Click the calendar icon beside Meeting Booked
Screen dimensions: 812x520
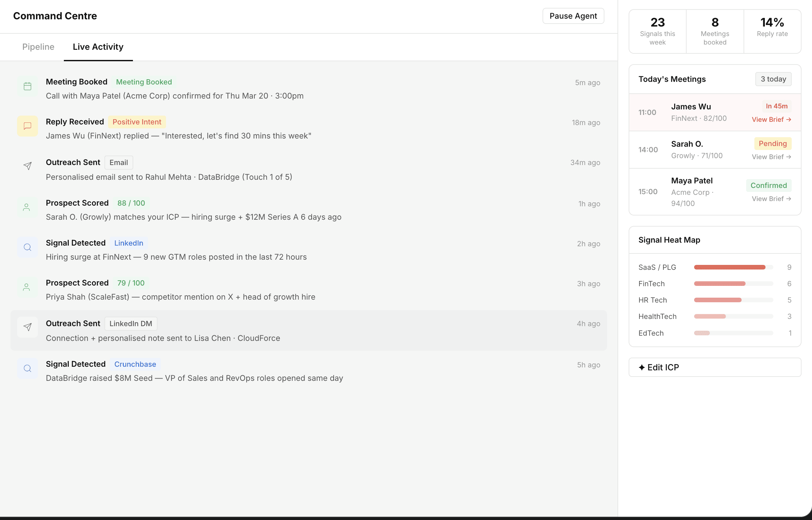[x=28, y=86]
